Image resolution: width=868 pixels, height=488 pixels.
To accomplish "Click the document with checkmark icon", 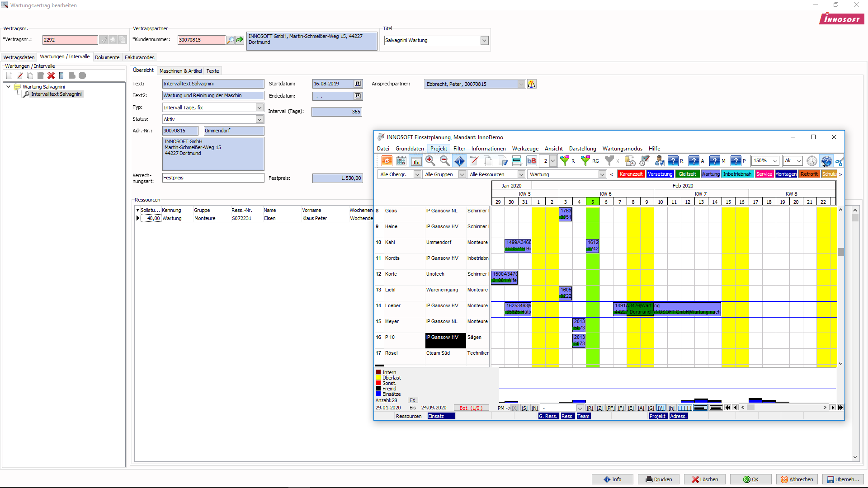I will [503, 161].
